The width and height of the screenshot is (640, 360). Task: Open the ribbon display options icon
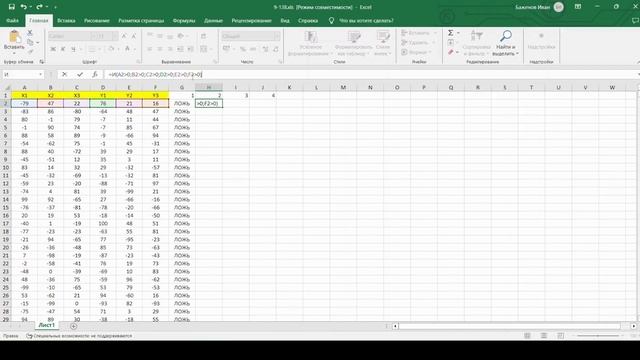tap(578, 7)
